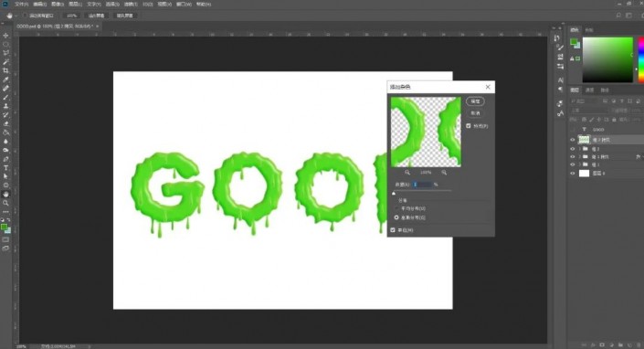Expand the first layer group below the selected layer
Viewport: 644px width, 349px height.
(580, 149)
